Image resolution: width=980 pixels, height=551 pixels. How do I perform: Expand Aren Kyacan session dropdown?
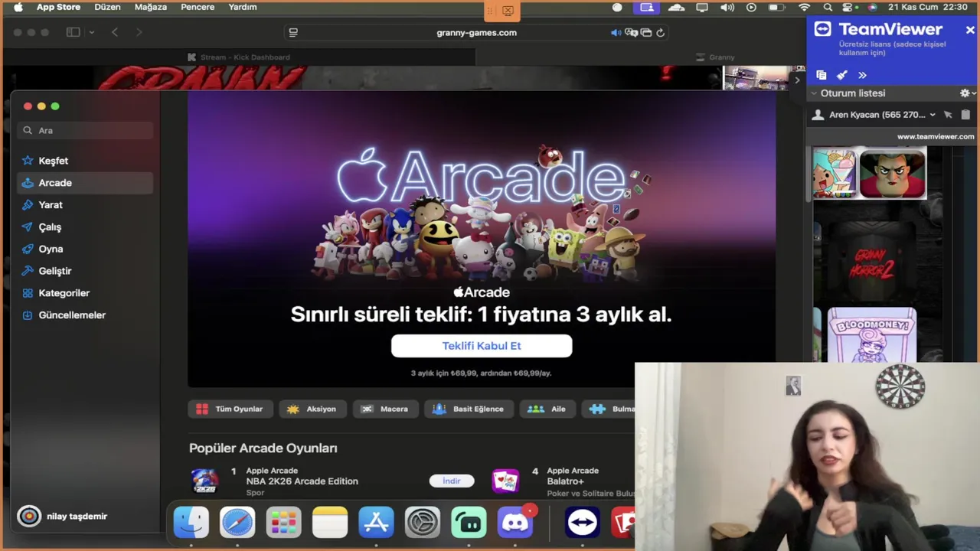point(933,115)
